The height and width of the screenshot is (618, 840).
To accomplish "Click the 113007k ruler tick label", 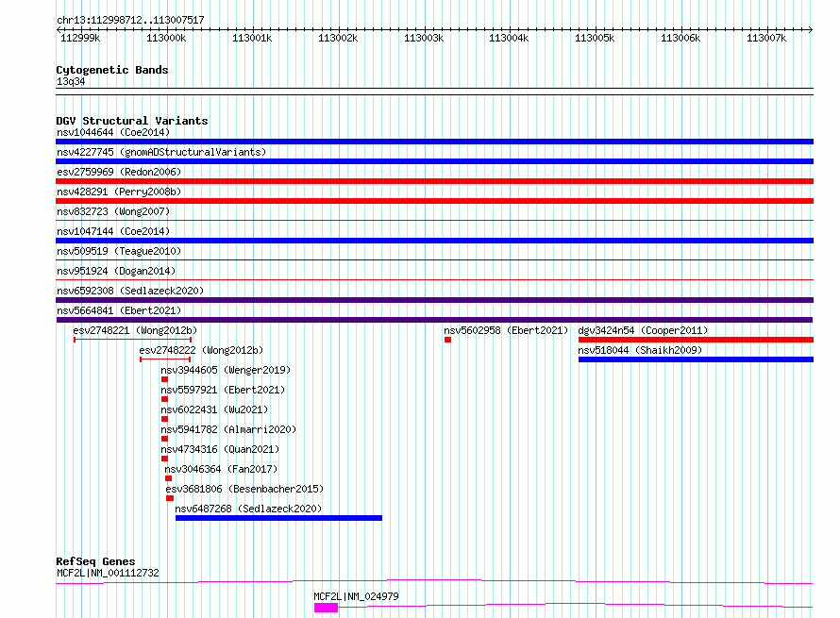I will point(766,38).
